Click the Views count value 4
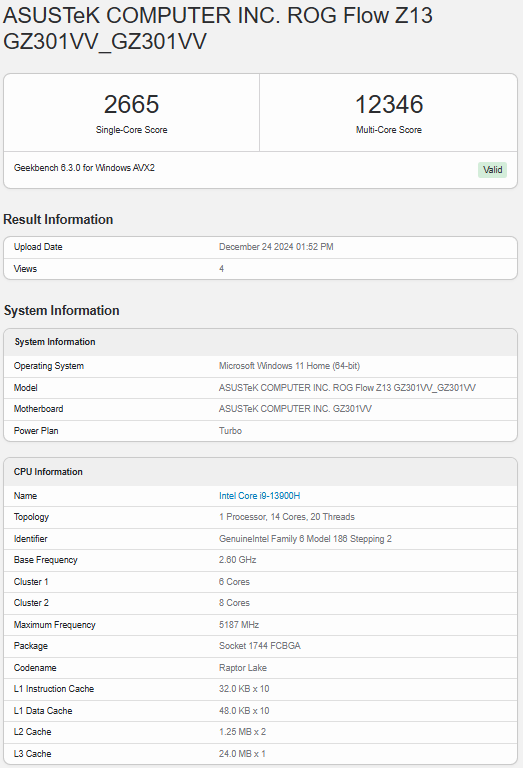The width and height of the screenshot is (523, 768). (221, 268)
